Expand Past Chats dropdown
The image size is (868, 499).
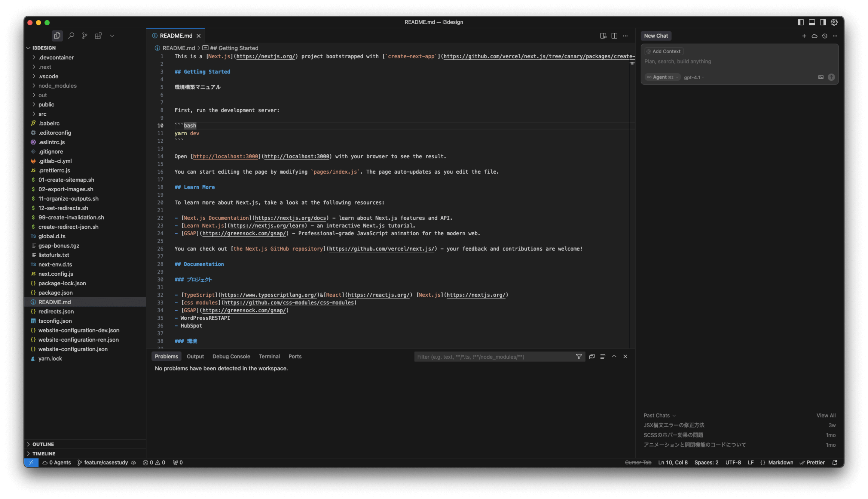(x=660, y=415)
